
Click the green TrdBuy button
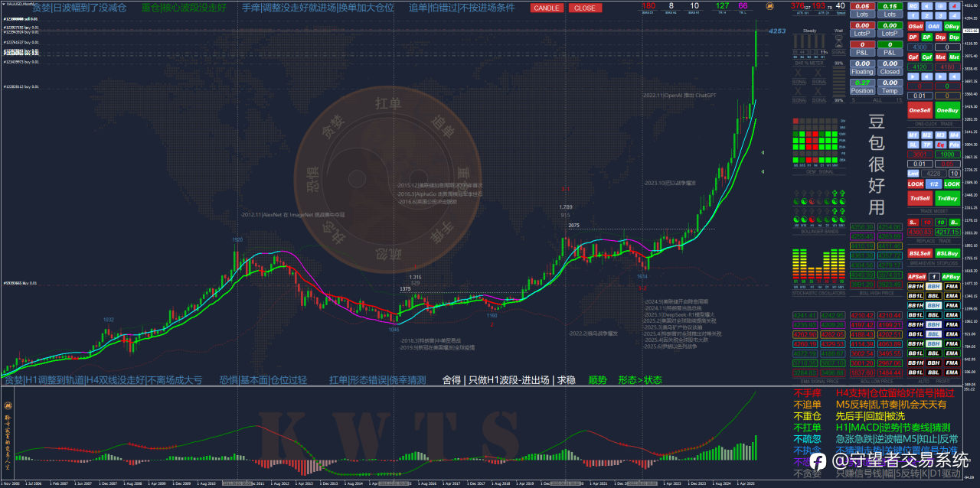948,198
